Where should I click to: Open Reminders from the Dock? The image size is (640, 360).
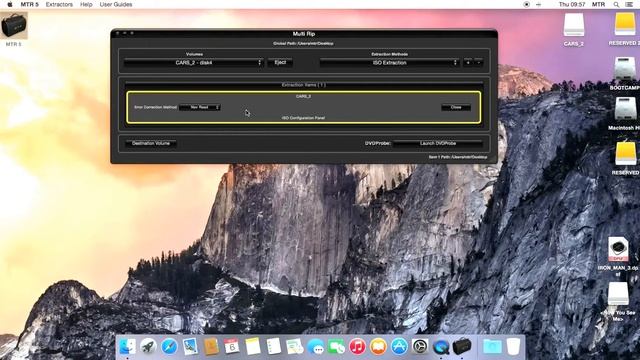click(273, 347)
